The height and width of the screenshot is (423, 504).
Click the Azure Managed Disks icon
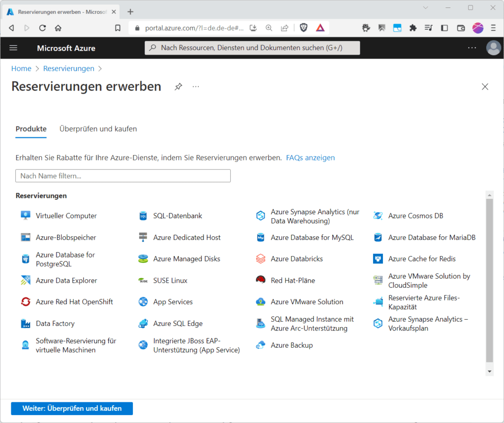pyautogui.click(x=143, y=259)
